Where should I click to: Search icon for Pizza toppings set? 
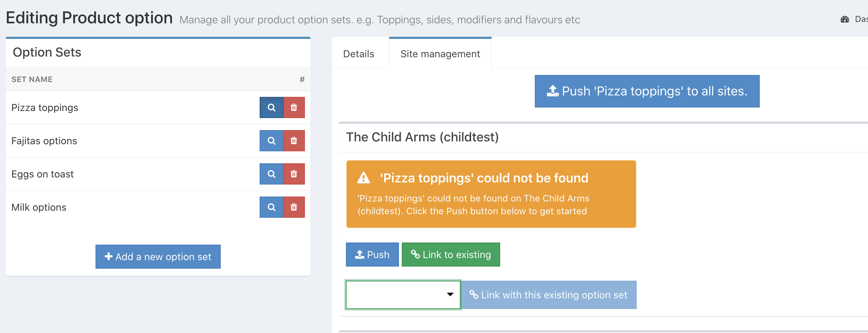(271, 107)
